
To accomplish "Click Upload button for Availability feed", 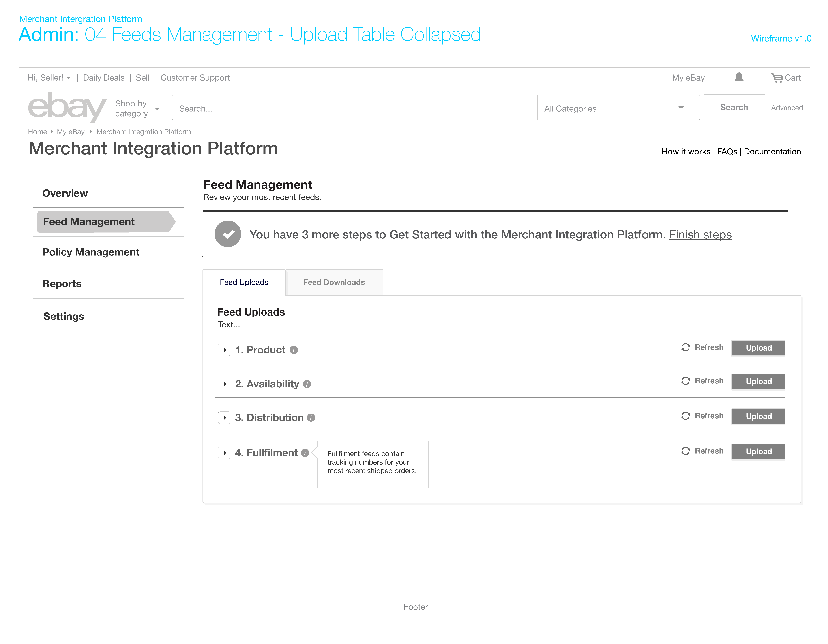I will click(x=758, y=381).
